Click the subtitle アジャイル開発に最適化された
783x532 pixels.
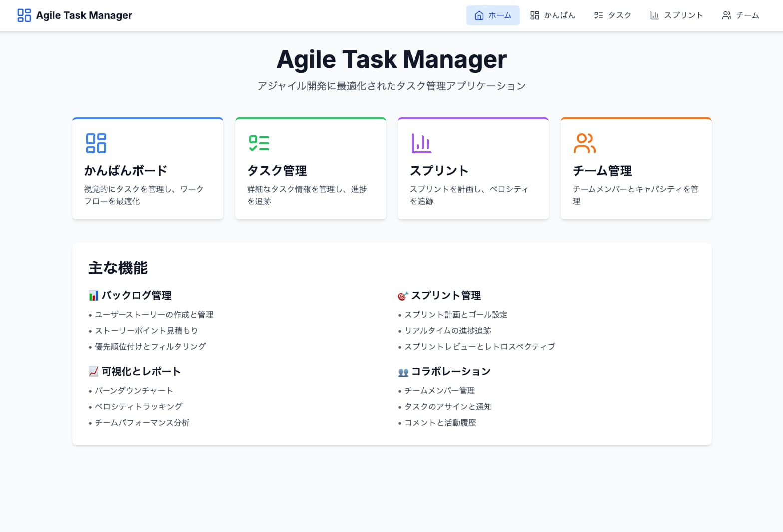[391, 86]
